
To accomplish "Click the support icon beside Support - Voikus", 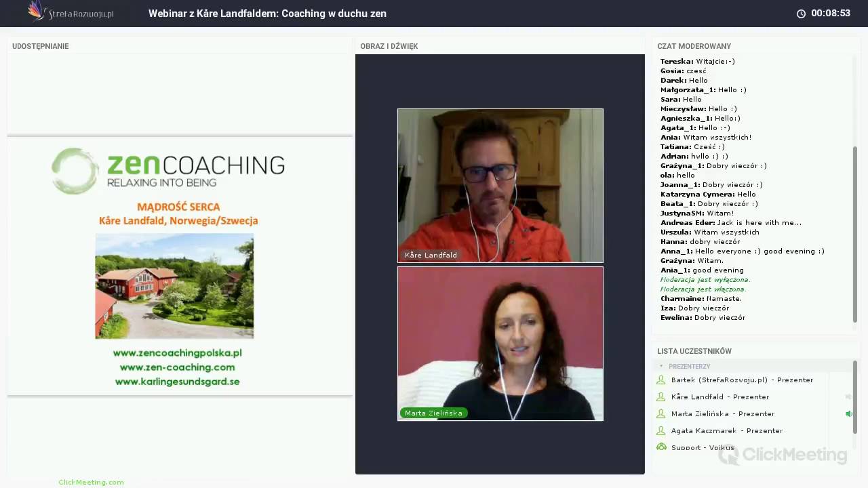I will (661, 447).
